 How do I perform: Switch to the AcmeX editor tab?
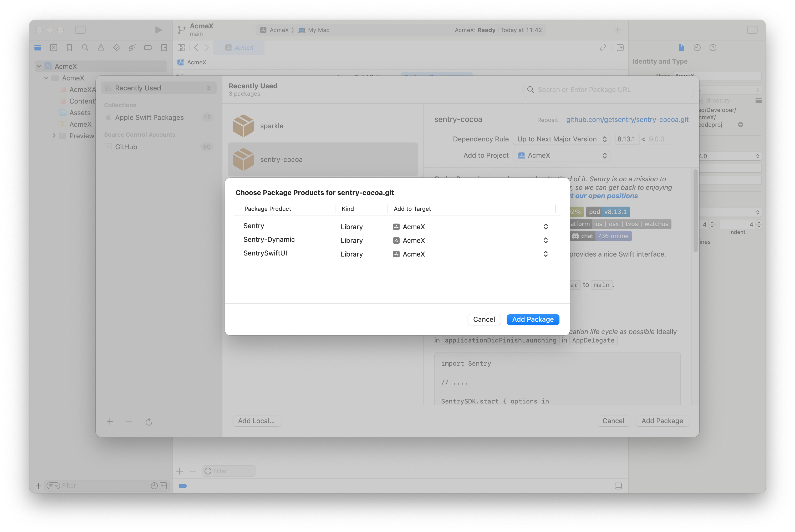coord(239,48)
